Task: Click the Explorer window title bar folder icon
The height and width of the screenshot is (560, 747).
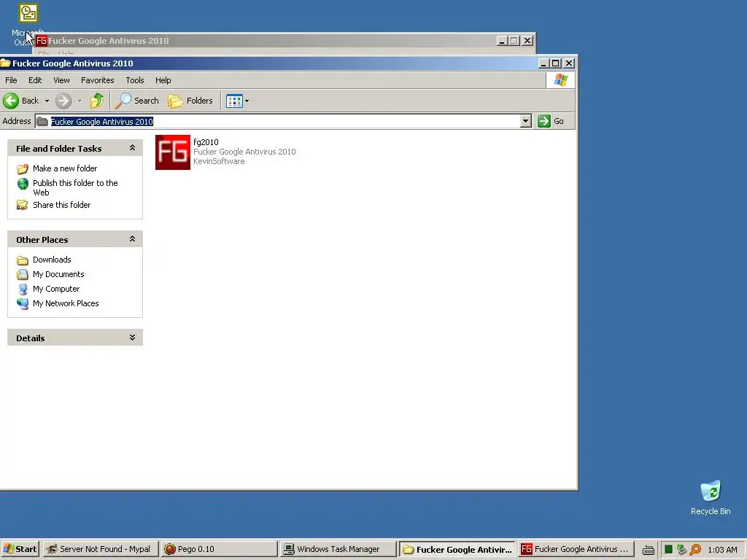Action: (x=5, y=63)
